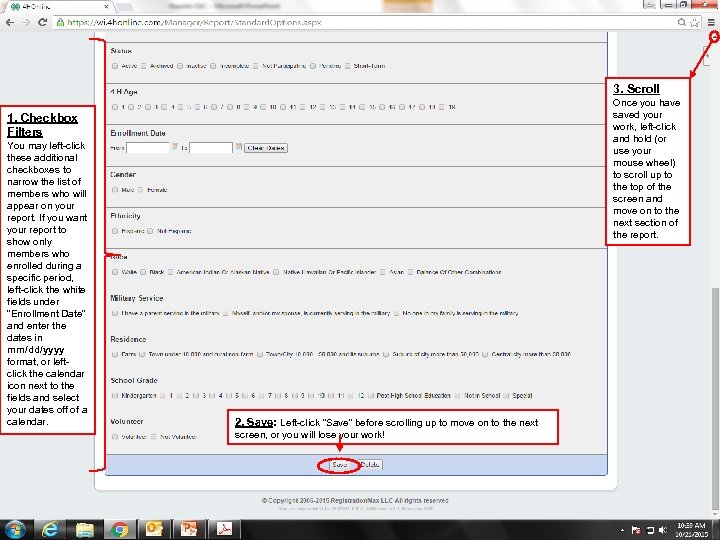The height and width of the screenshot is (540, 720).
Task: Check the Volunteer checkbox
Action: click(x=115, y=437)
